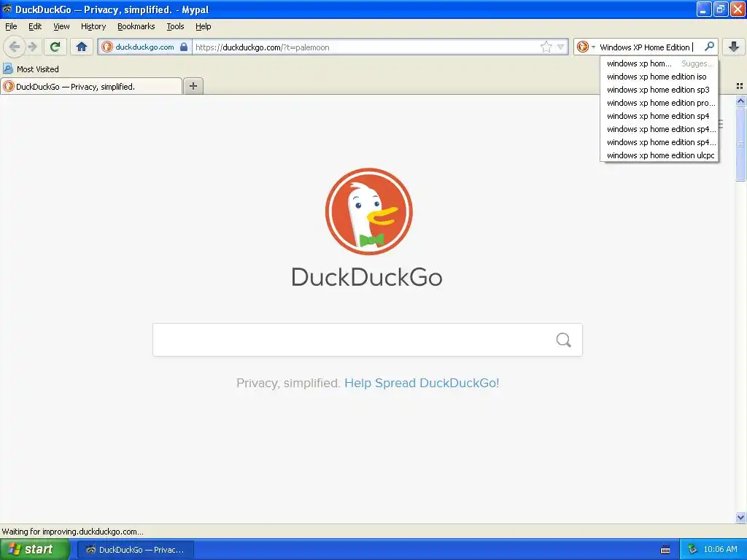The width and height of the screenshot is (747, 560).
Task: Open the File menu
Action: (x=11, y=26)
